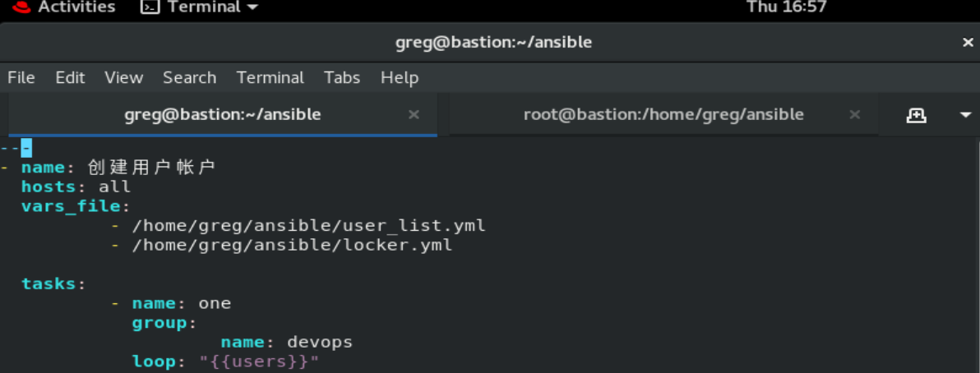Close the terminal window with X
Image resolution: width=980 pixels, height=373 pixels.
point(968,43)
